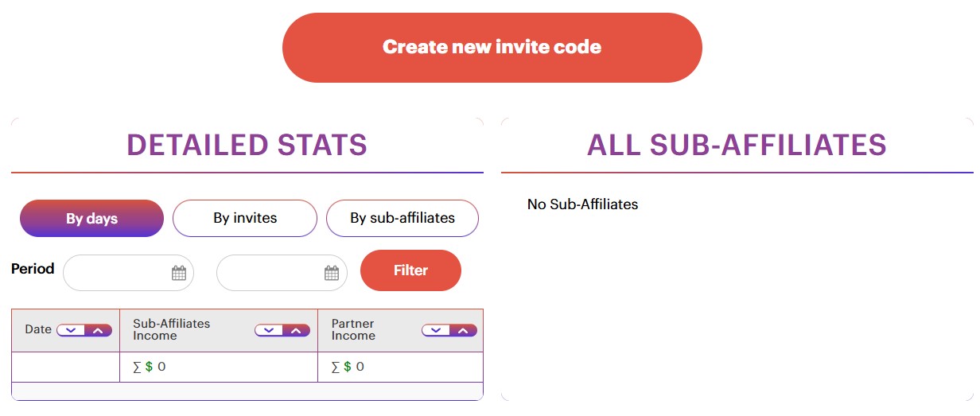Focus the period end date field
The image size is (980, 416).
click(282, 273)
